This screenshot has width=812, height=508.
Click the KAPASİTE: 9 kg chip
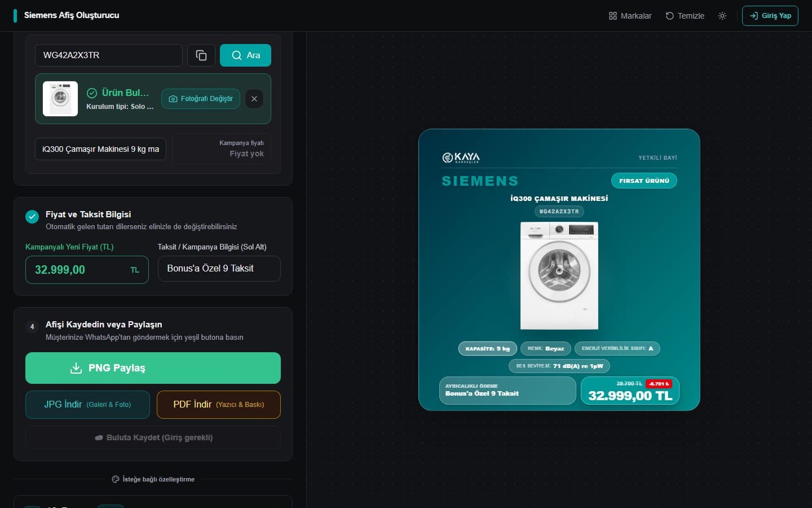[x=488, y=349]
